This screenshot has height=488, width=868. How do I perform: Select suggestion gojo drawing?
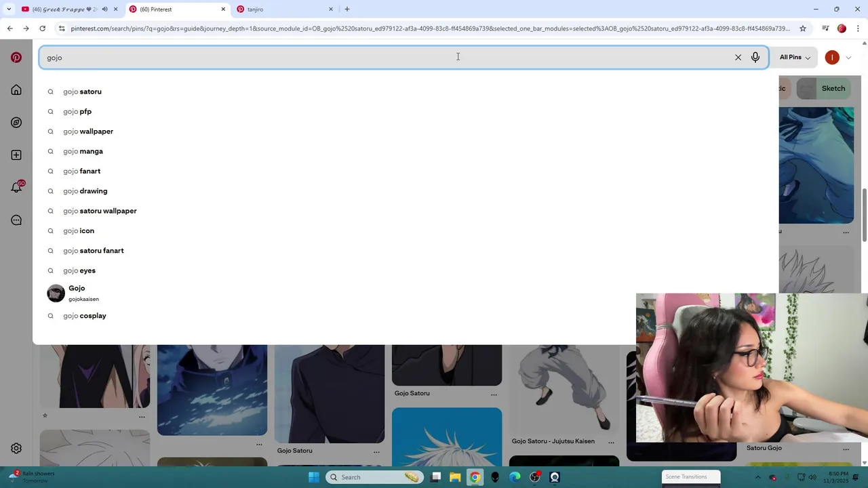coord(85,191)
